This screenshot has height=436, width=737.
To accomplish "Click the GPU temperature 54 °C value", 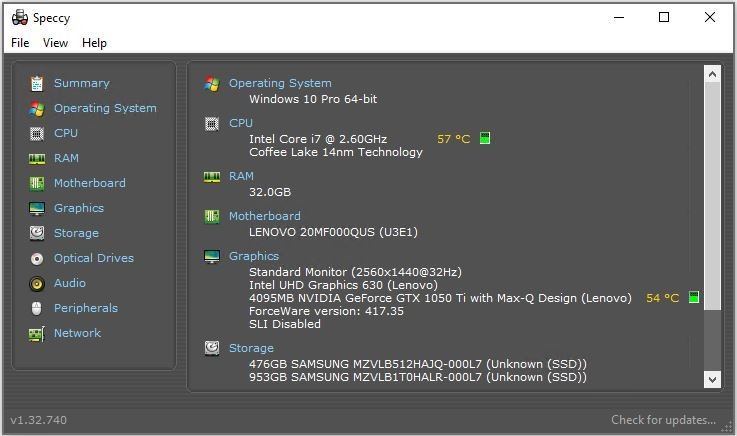I will pyautogui.click(x=663, y=298).
